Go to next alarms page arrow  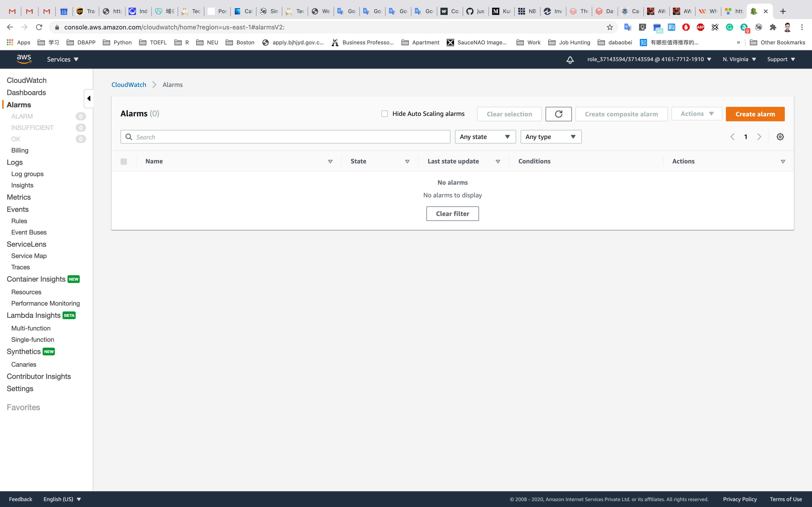point(759,137)
